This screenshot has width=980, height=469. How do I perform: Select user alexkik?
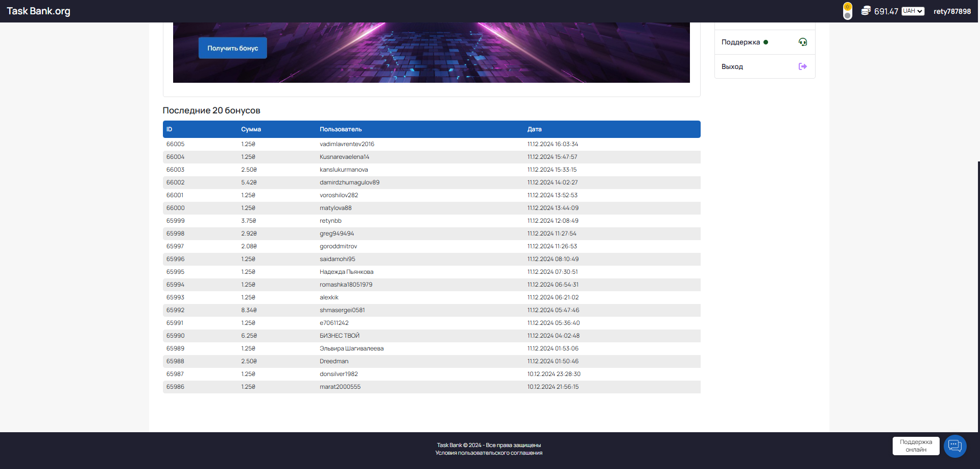[329, 297]
